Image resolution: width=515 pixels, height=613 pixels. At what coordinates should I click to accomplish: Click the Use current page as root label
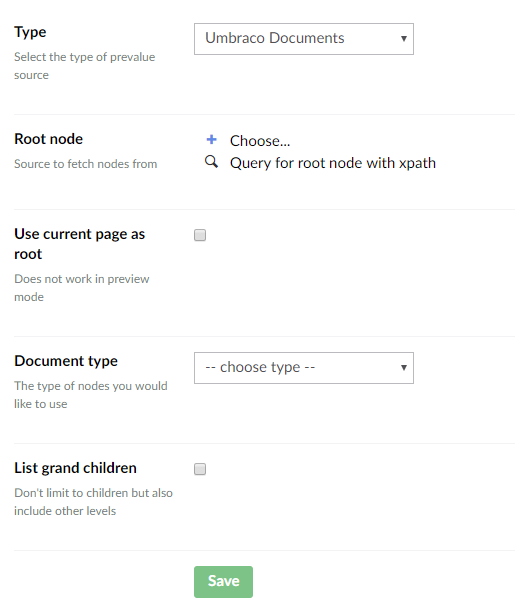[x=80, y=244]
